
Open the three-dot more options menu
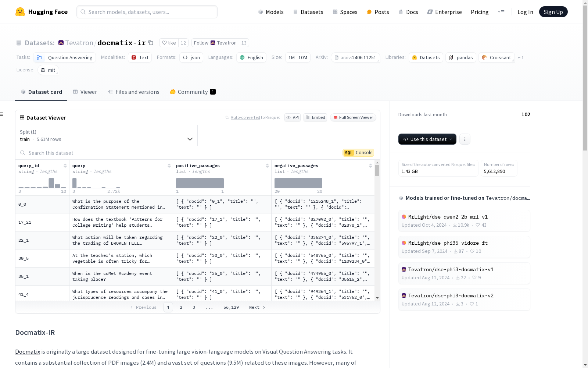pyautogui.click(x=465, y=139)
